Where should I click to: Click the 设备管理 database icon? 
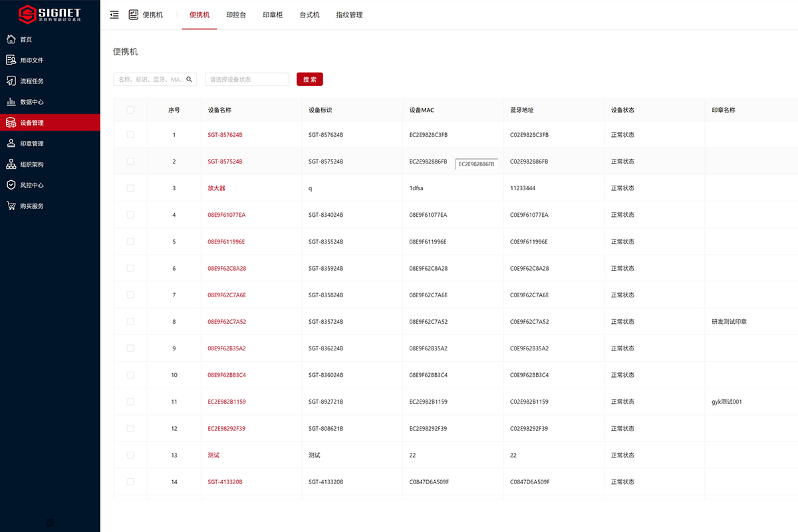tap(11, 122)
